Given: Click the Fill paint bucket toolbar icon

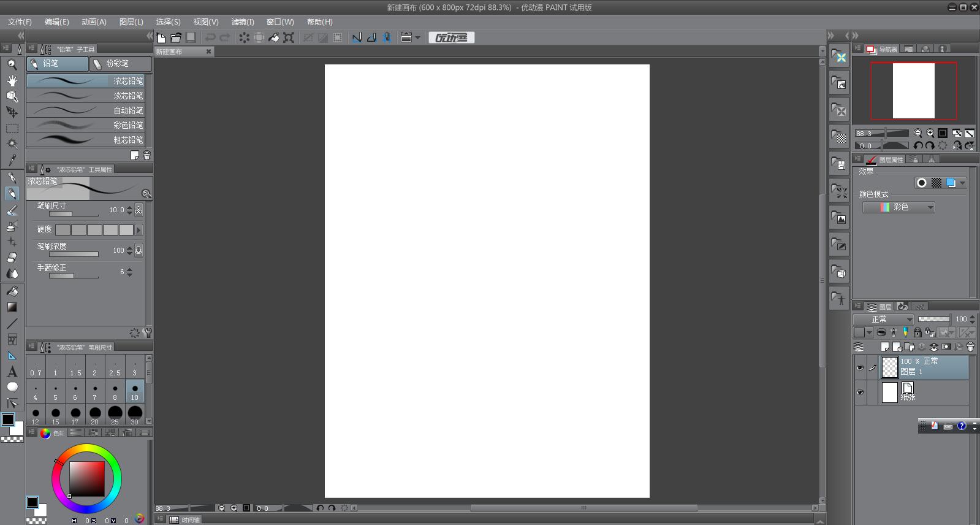Looking at the screenshot, I should pos(274,37).
